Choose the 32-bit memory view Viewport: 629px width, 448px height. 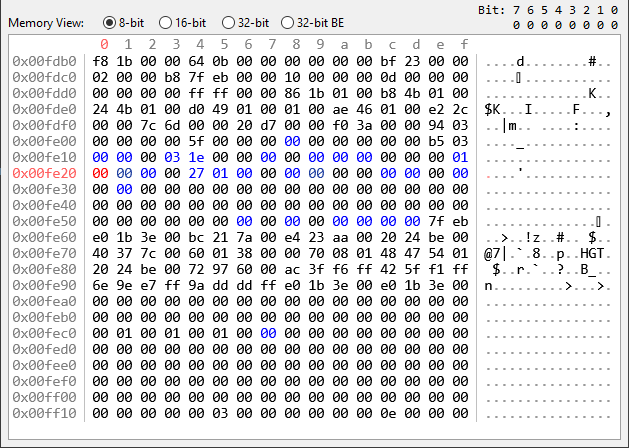245,23
